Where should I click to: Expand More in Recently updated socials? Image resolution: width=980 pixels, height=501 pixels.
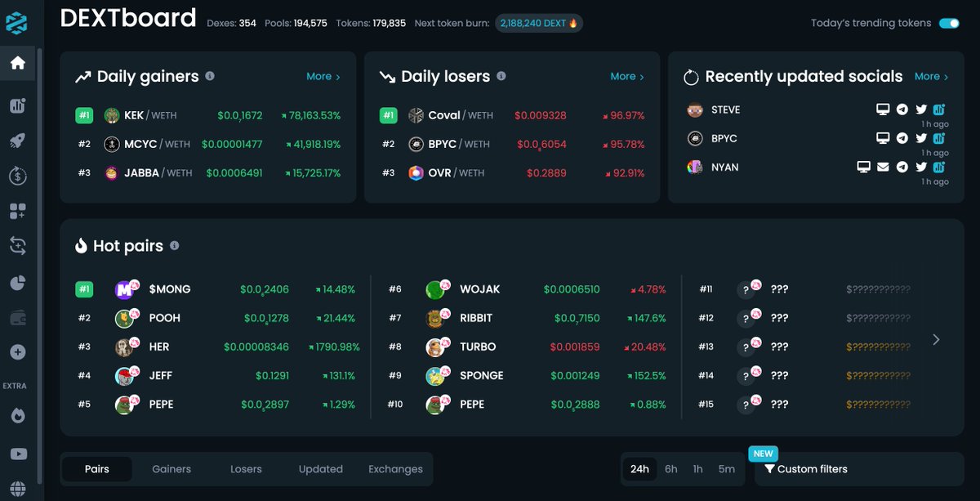tap(931, 76)
